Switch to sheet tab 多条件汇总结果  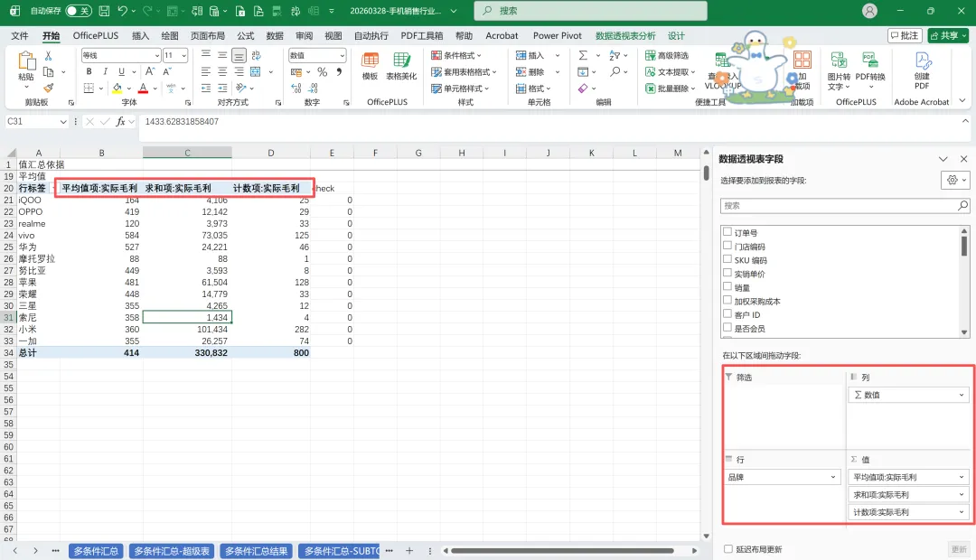coord(256,551)
